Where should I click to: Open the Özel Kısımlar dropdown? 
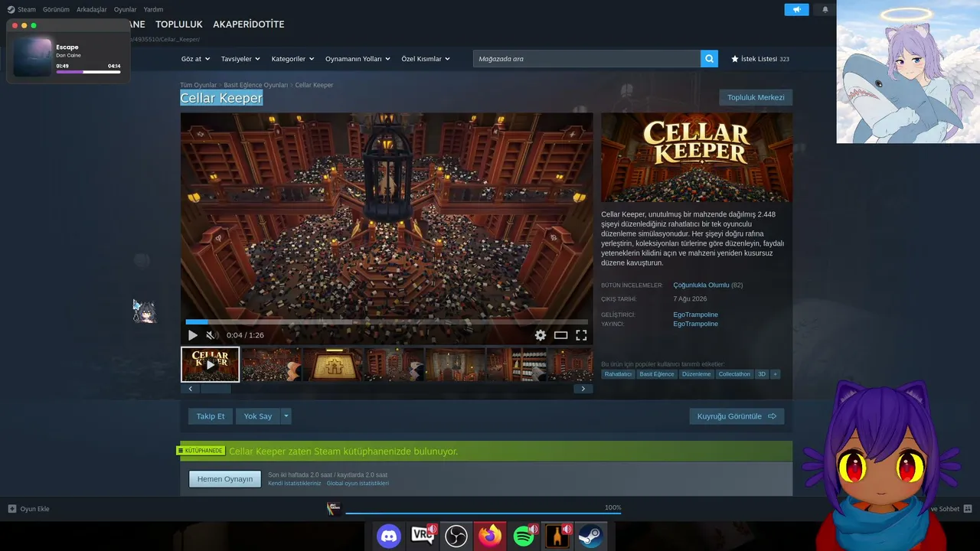coord(426,59)
